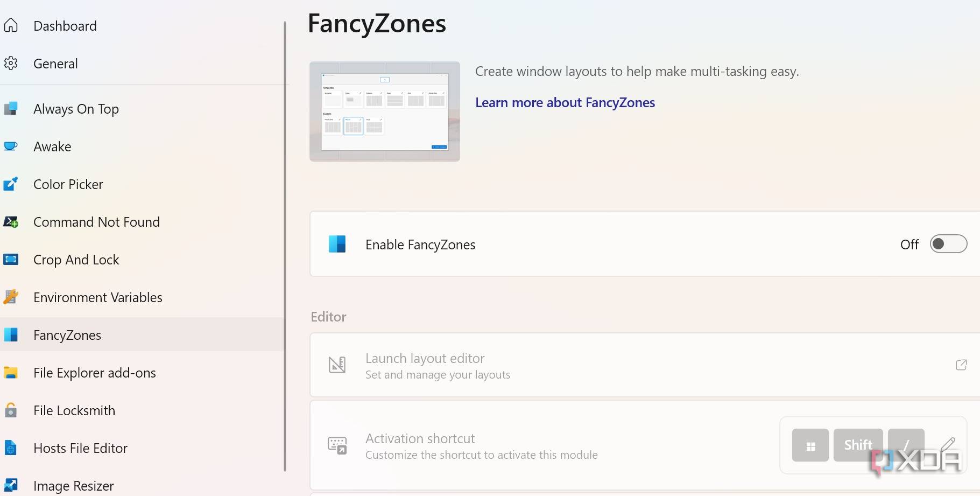The image size is (980, 496).
Task: Click the FancyZones sidebar icon
Action: (x=11, y=334)
